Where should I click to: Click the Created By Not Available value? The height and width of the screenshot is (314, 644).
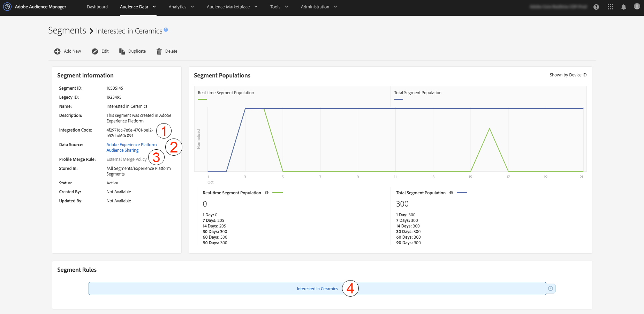click(119, 192)
